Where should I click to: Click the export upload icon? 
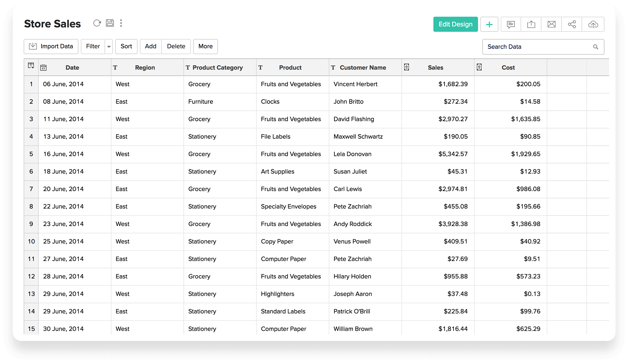[x=531, y=24]
